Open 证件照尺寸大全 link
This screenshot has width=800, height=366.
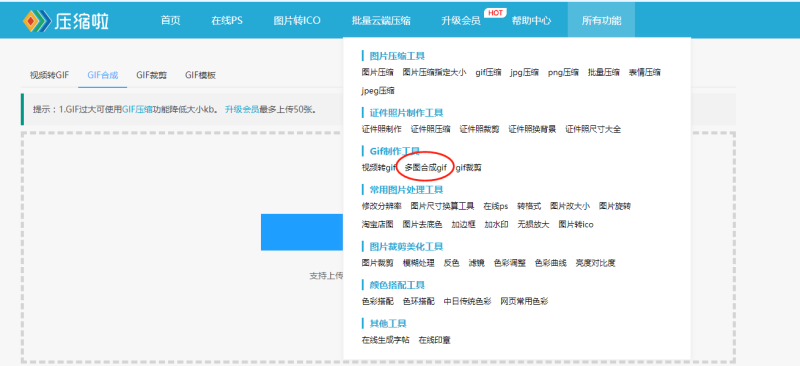tap(593, 129)
